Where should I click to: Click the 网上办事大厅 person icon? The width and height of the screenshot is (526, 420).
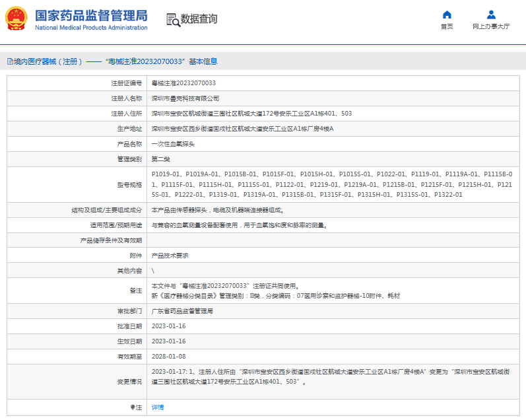coord(491,15)
